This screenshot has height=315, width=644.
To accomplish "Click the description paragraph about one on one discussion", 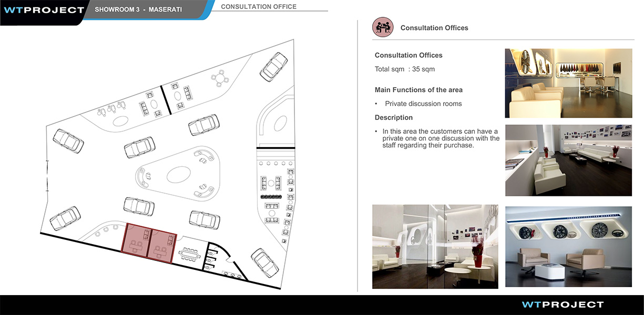I will point(441,138).
